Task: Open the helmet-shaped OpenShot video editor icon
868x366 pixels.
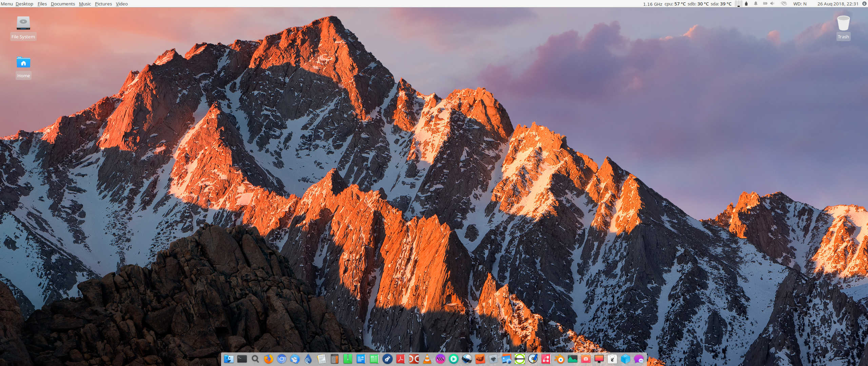Action: click(467, 359)
